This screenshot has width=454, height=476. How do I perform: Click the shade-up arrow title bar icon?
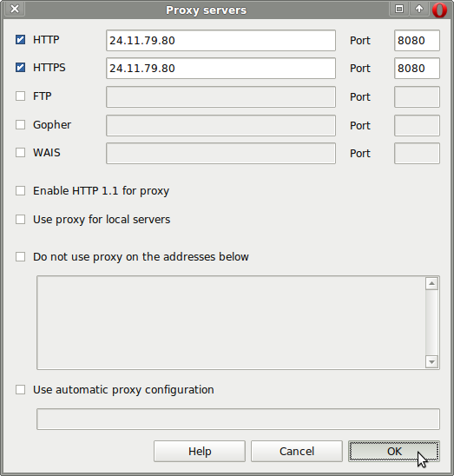tap(419, 9)
